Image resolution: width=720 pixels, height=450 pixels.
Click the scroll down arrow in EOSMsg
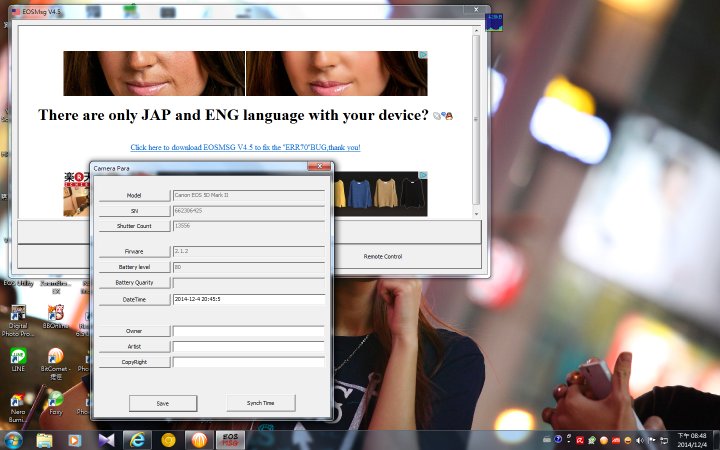coord(476,214)
